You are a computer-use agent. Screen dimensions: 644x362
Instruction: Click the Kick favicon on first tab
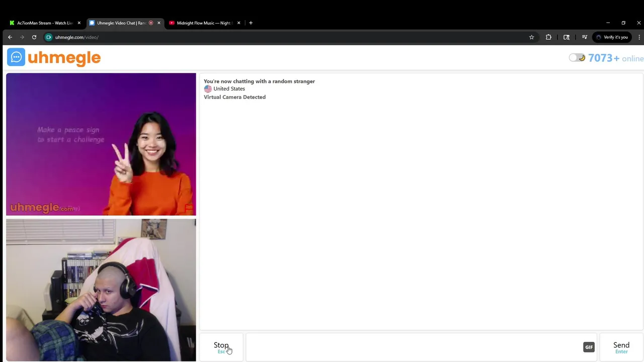point(12,23)
